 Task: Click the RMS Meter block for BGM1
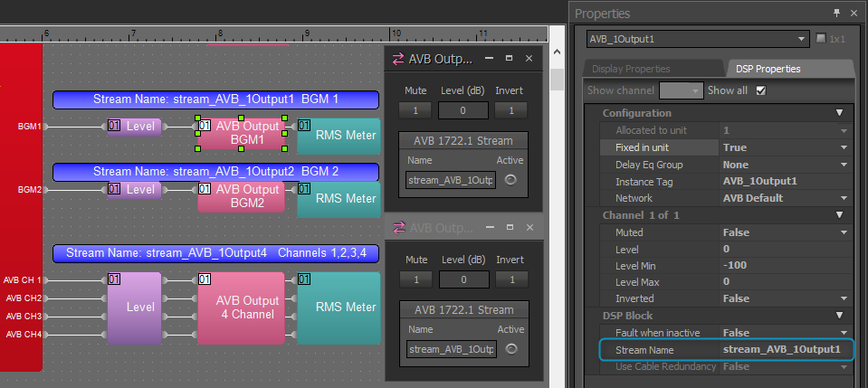click(339, 136)
